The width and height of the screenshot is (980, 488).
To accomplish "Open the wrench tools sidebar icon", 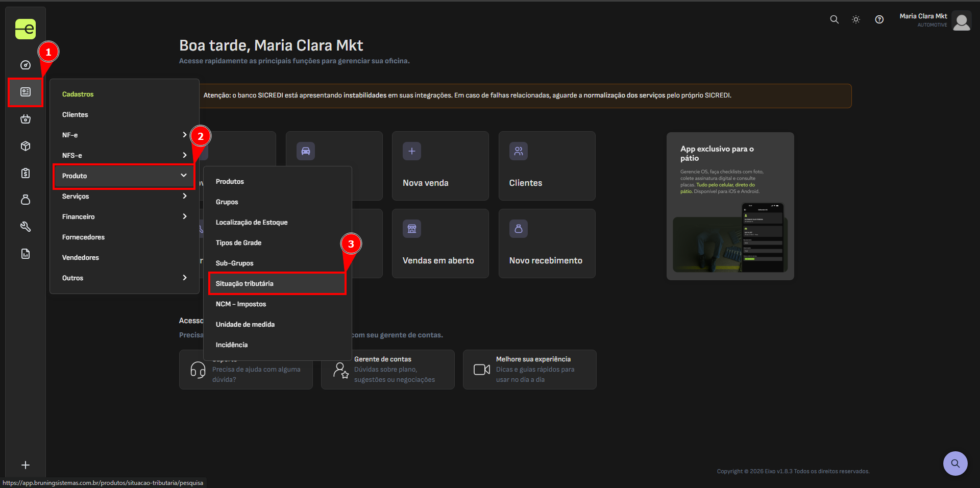I will tap(26, 227).
